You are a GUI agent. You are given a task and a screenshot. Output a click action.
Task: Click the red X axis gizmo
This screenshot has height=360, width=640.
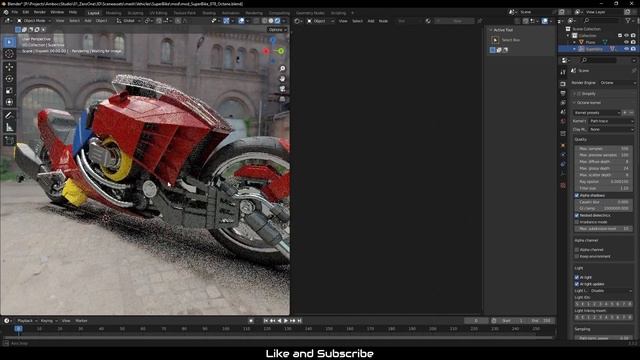(266, 51)
